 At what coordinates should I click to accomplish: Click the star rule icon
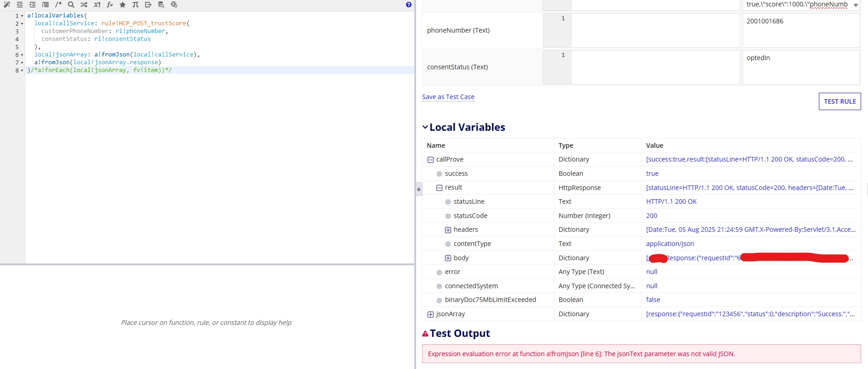click(x=123, y=5)
